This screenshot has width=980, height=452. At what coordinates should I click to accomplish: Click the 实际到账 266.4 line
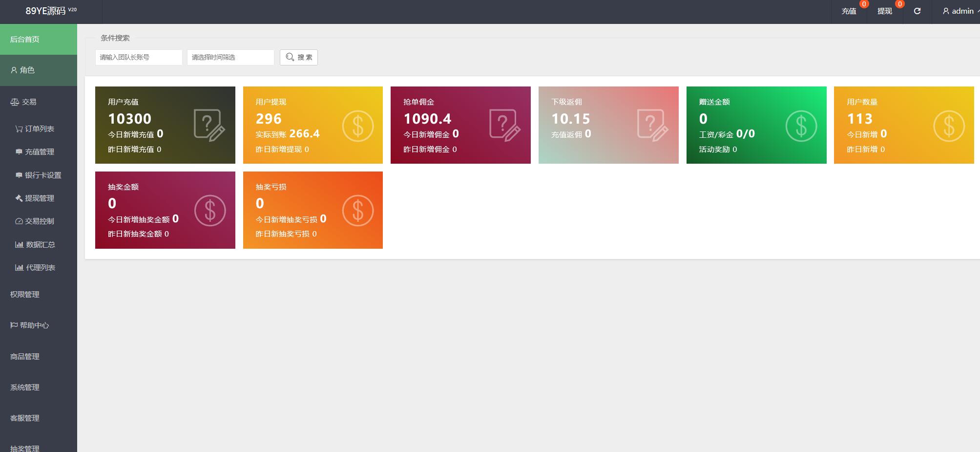pos(288,134)
